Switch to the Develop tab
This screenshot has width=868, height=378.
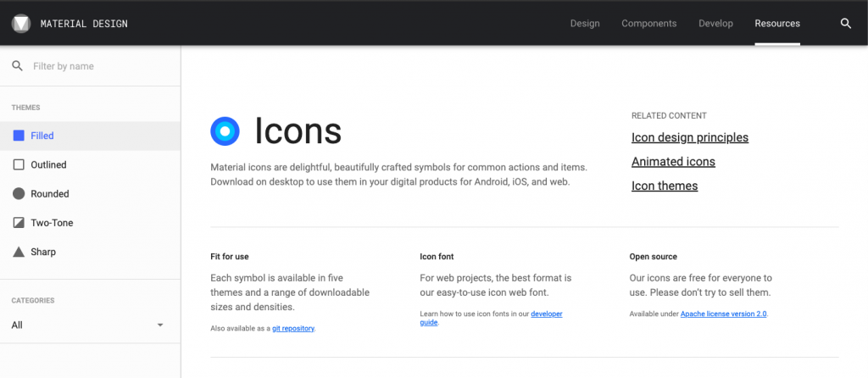coord(715,23)
